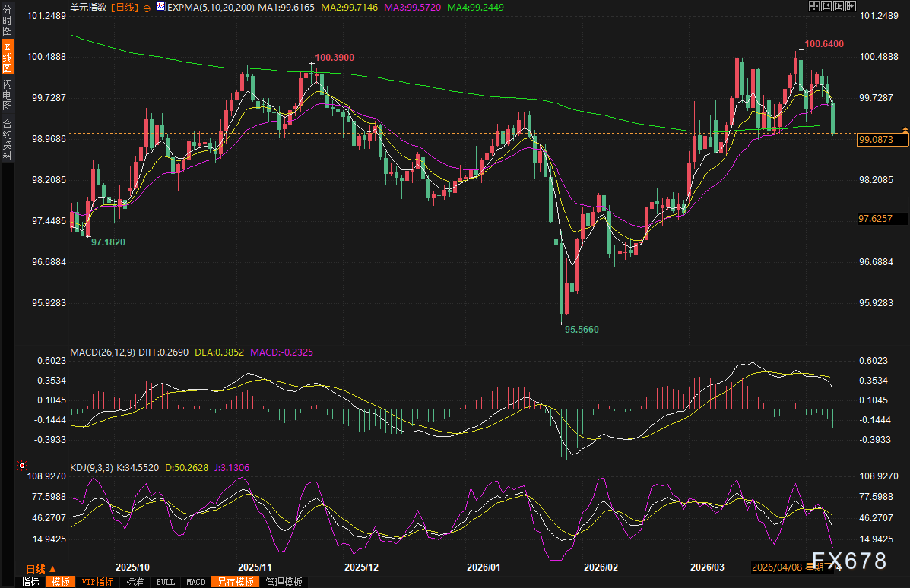
Task: Click the orange price-axis marker arrow
Action: pyautogui.click(x=905, y=131)
